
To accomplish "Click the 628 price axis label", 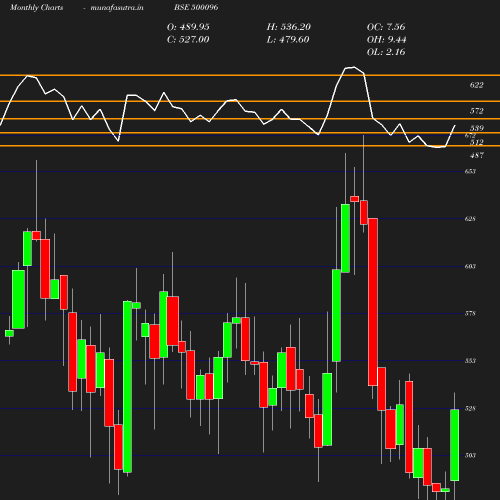I will pyautogui.click(x=470, y=219).
